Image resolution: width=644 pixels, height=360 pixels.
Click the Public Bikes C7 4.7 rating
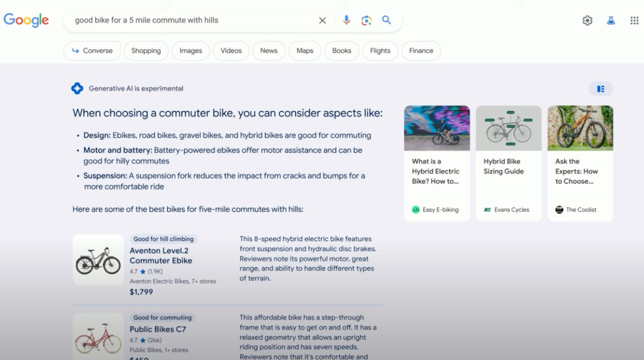tap(146, 341)
